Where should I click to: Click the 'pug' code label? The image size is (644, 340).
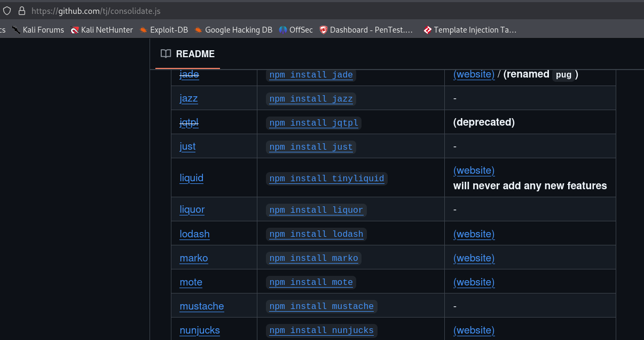coord(563,75)
